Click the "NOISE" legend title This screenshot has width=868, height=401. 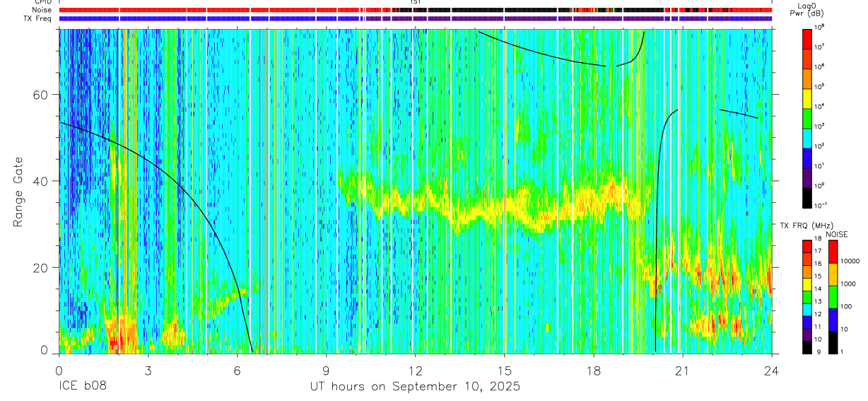[836, 233]
